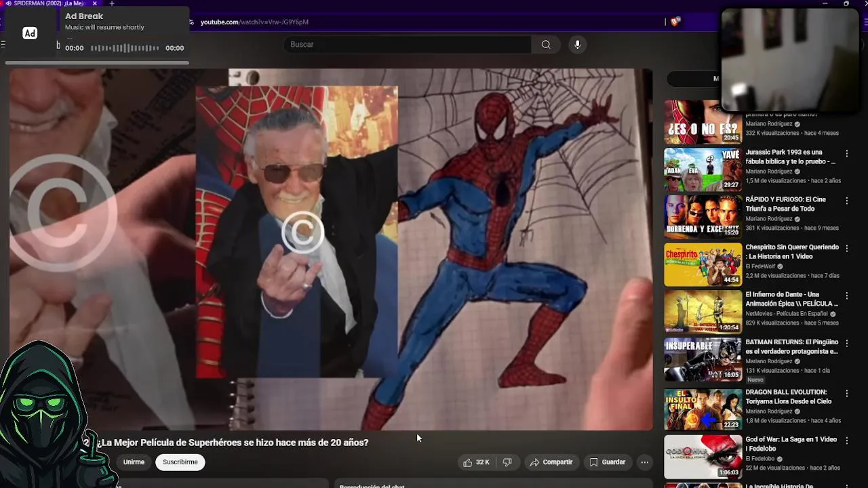
Task: Open options menu for Rápido y Furioso video
Action: pos(846,201)
